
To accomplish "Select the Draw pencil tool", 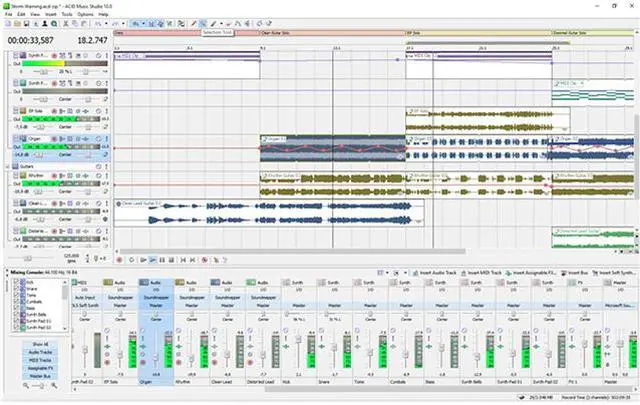I will pyautogui.click(x=194, y=24).
